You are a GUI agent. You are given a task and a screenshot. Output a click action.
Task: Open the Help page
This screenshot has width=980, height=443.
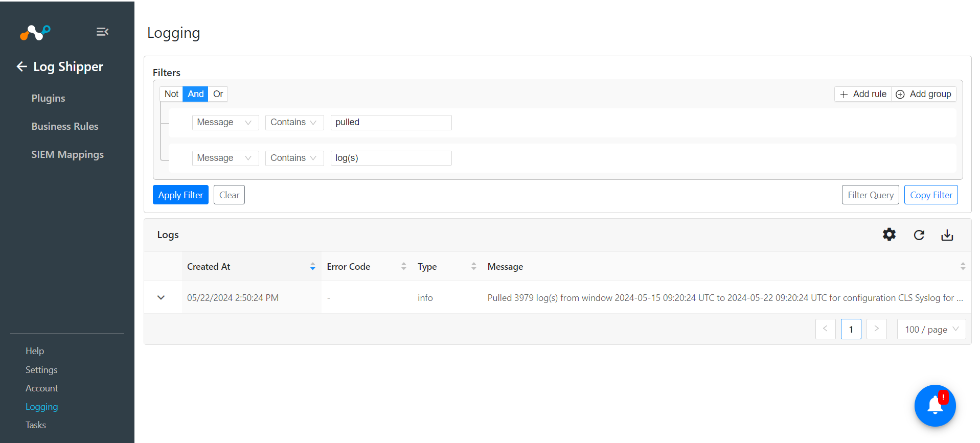[35, 351]
